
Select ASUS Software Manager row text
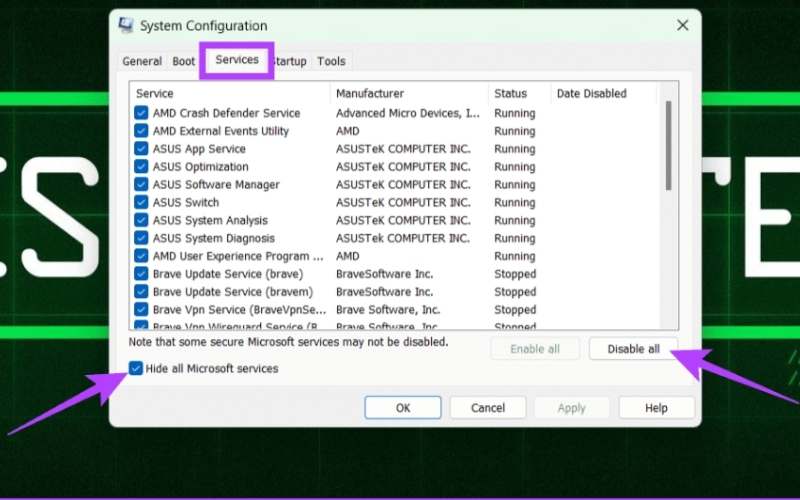coord(216,185)
